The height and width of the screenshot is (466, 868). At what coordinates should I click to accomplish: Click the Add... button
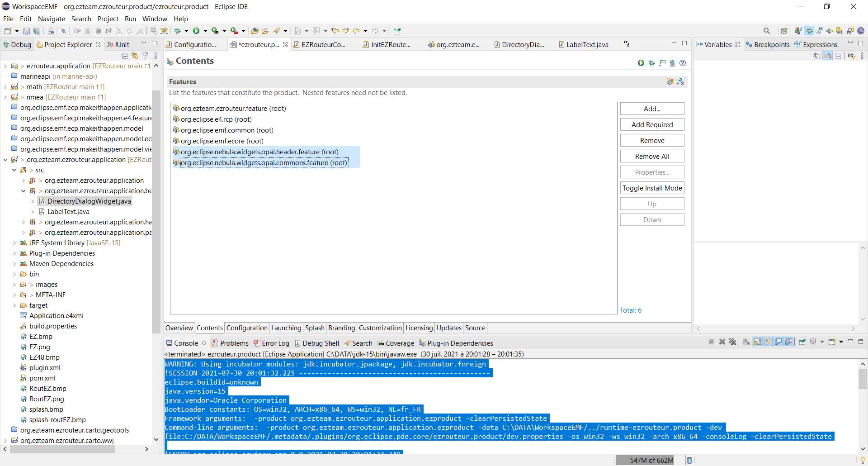(x=652, y=109)
